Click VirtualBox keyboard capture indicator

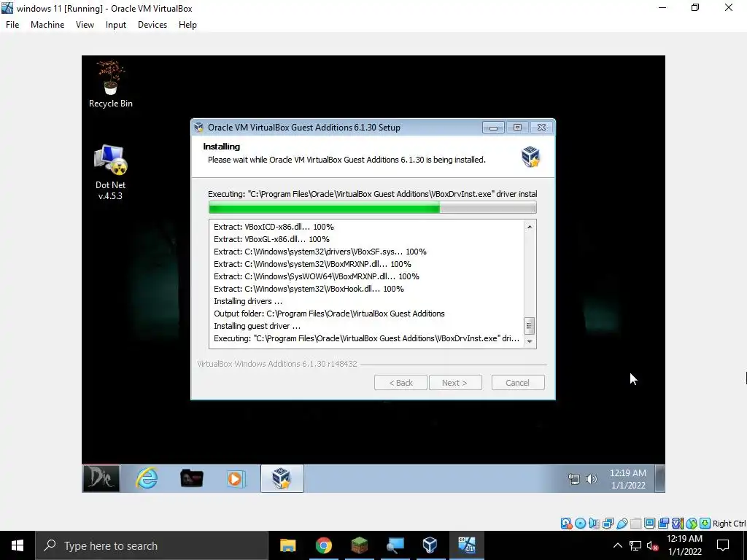pos(705,524)
